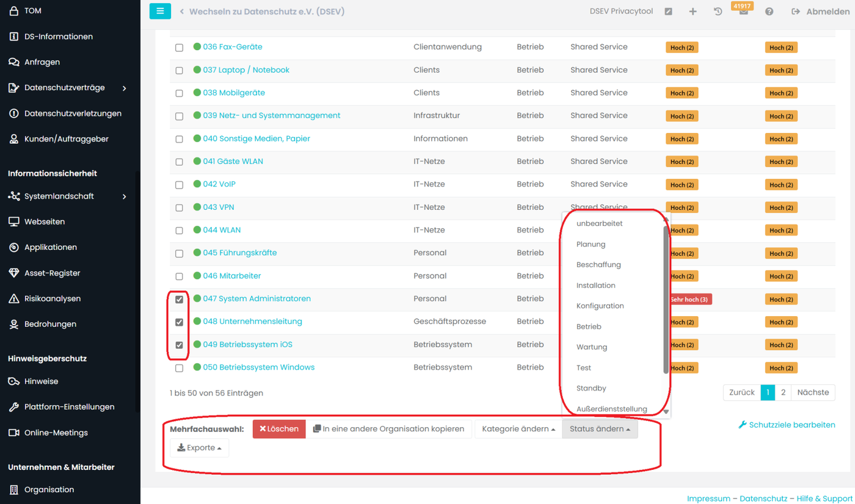Click the Applikationen icon in sidebar
This screenshot has height=504, width=855.
14,248
